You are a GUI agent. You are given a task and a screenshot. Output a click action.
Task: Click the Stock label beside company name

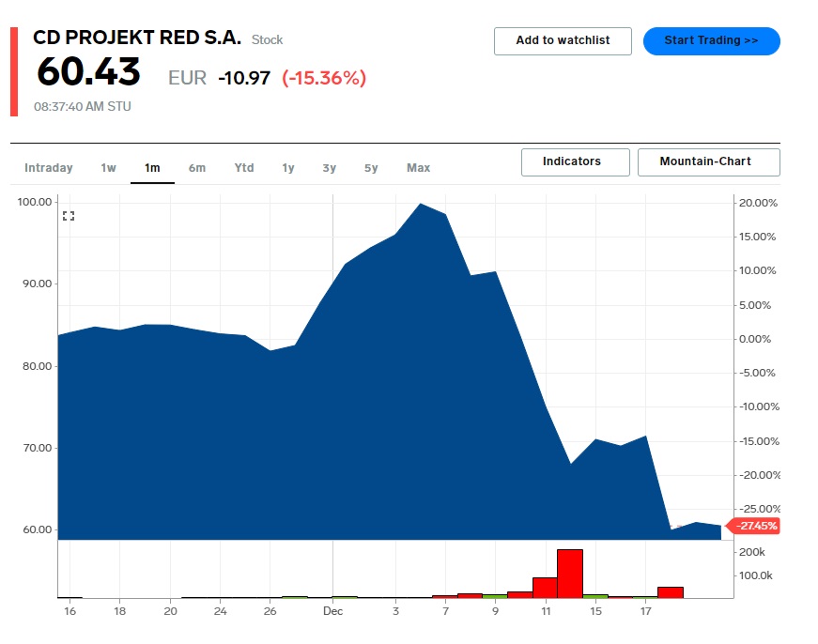click(x=267, y=40)
